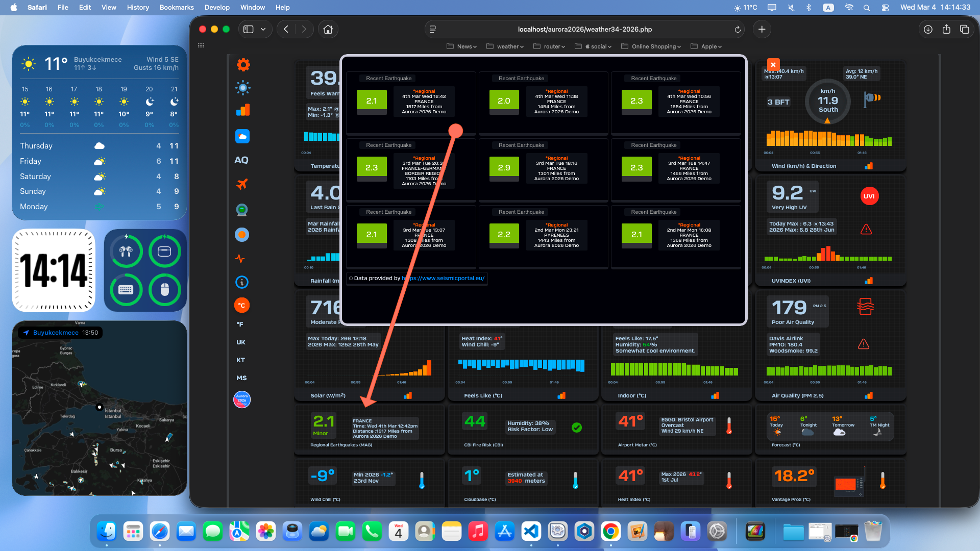Open the orange gear settings icon
This screenshot has width=980, height=551.
pos(243,65)
